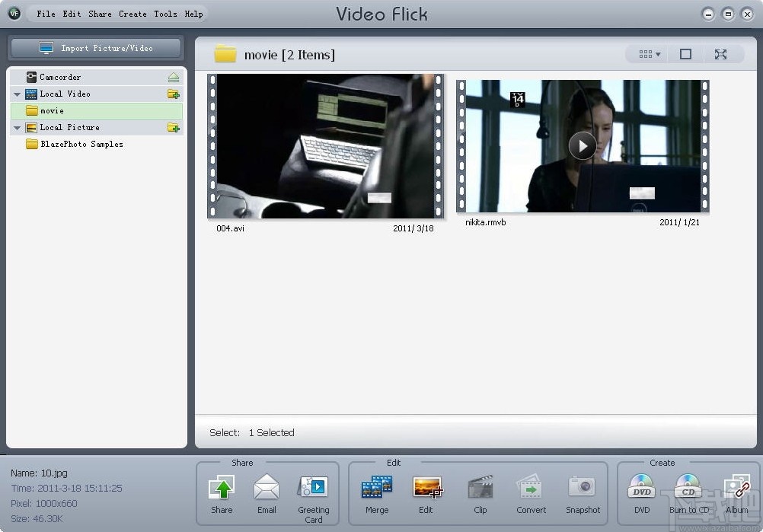
Task: Click the Name: 10.jpg info text
Action: click(39, 473)
